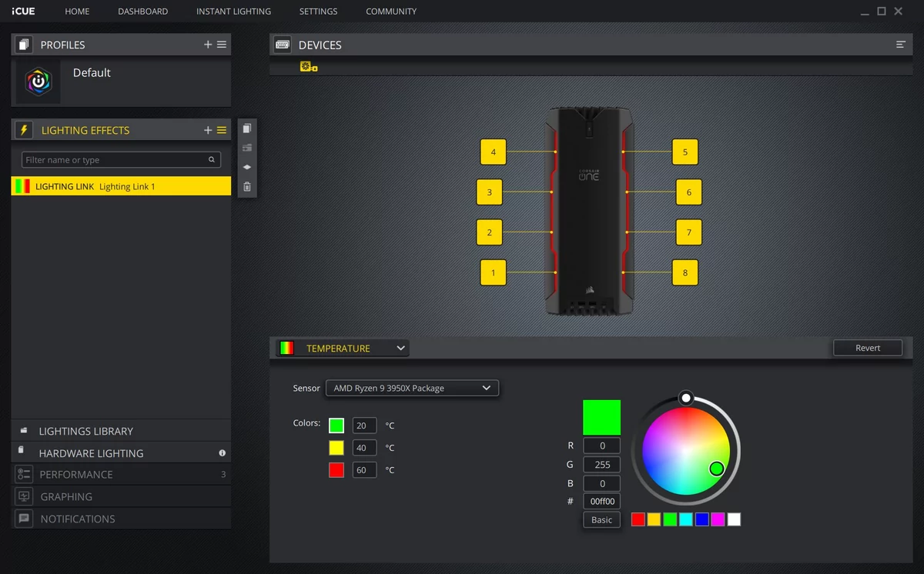This screenshot has height=574, width=924.
Task: Select LED zone 7 on the case
Action: click(689, 232)
